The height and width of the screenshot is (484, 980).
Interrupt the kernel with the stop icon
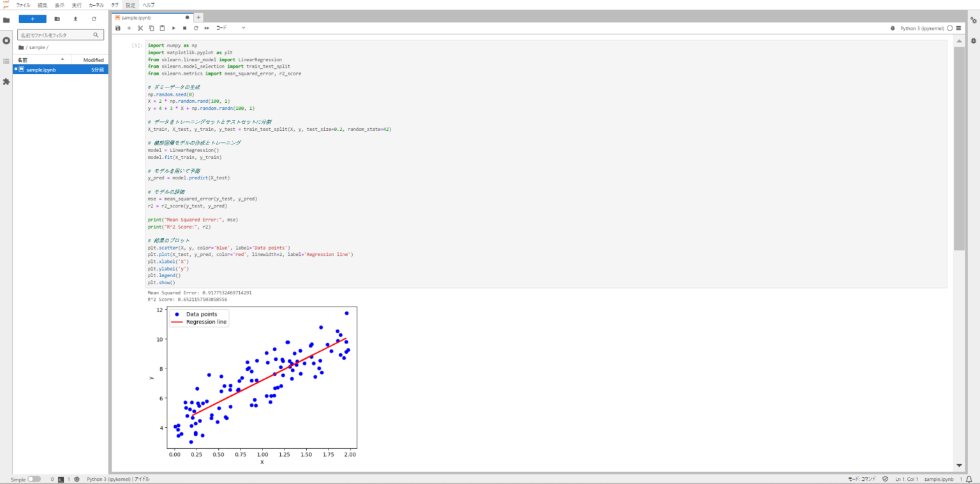pyautogui.click(x=184, y=28)
